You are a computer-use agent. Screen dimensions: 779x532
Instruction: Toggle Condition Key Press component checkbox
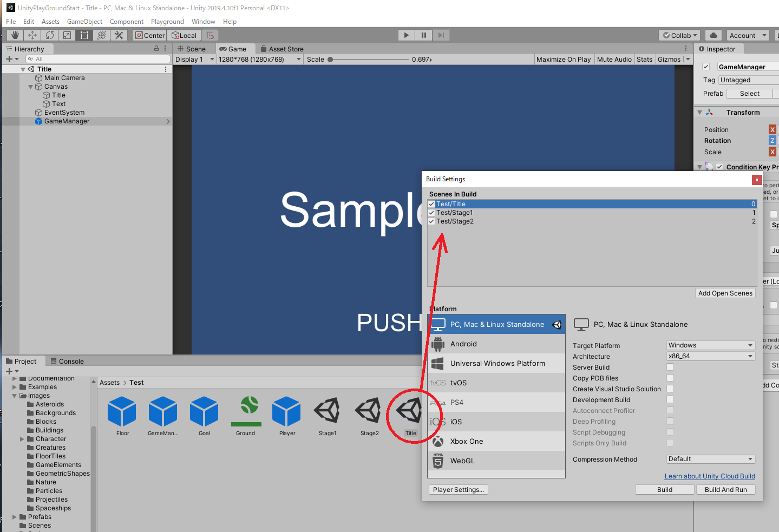(719, 167)
